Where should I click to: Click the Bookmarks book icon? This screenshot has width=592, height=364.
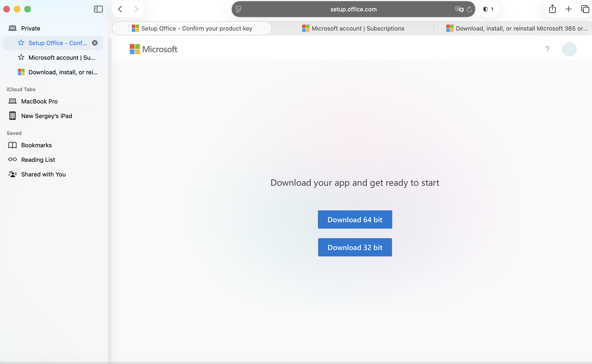[x=13, y=145]
